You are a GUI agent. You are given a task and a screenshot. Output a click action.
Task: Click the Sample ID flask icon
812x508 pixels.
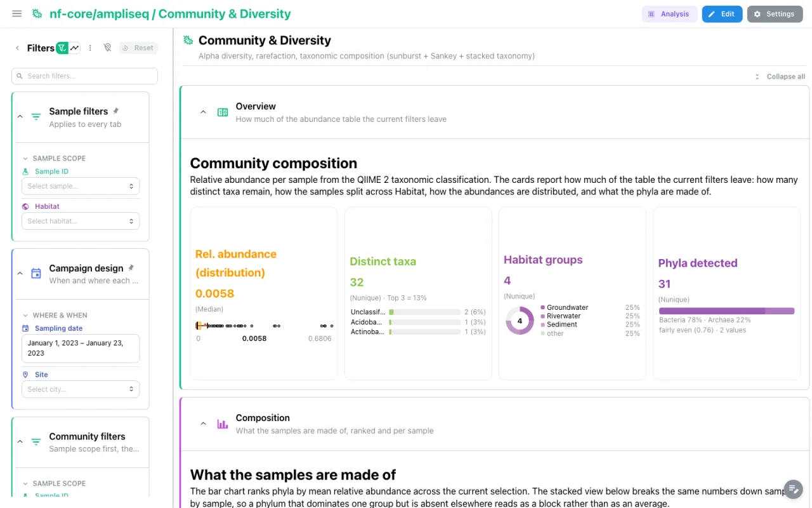click(x=25, y=171)
